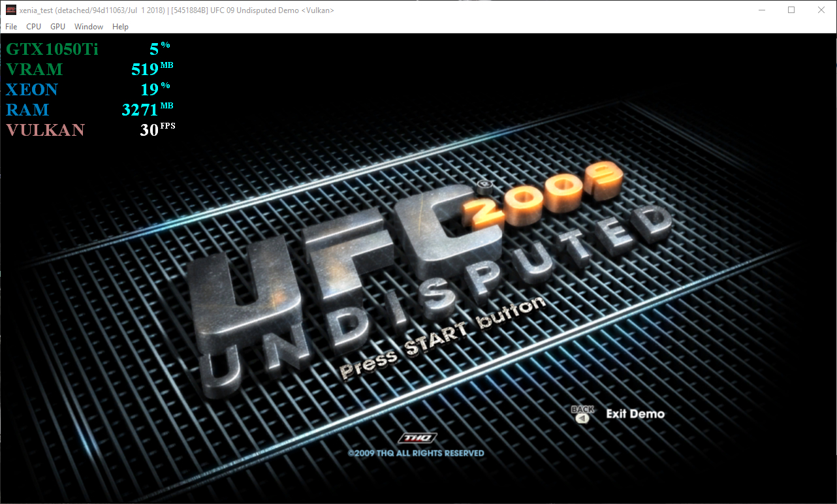Click the XEON overlay label
The image size is (837, 504).
(x=32, y=89)
